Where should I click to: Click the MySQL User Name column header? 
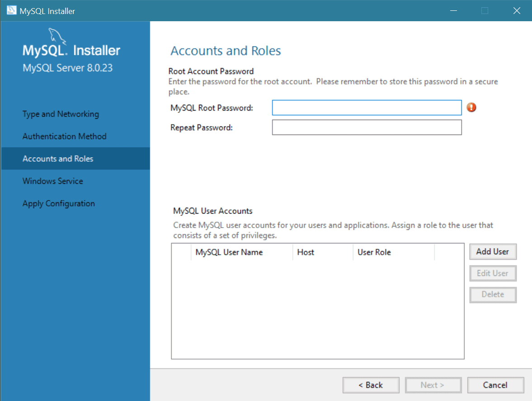pos(229,252)
